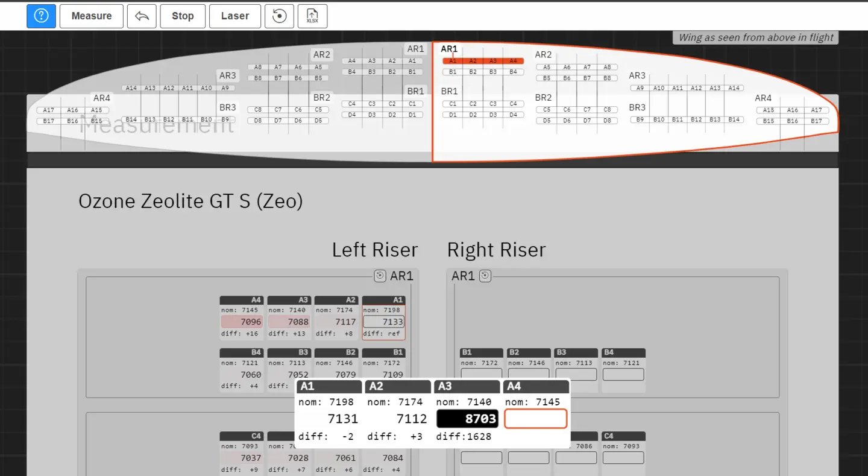Toggle the Laser on
This screenshot has height=476, width=868.
pyautogui.click(x=234, y=16)
